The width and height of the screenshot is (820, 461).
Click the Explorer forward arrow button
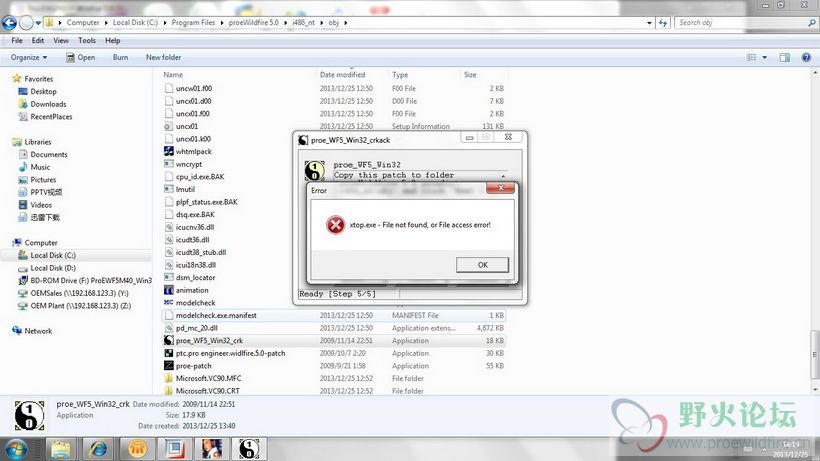[26, 22]
